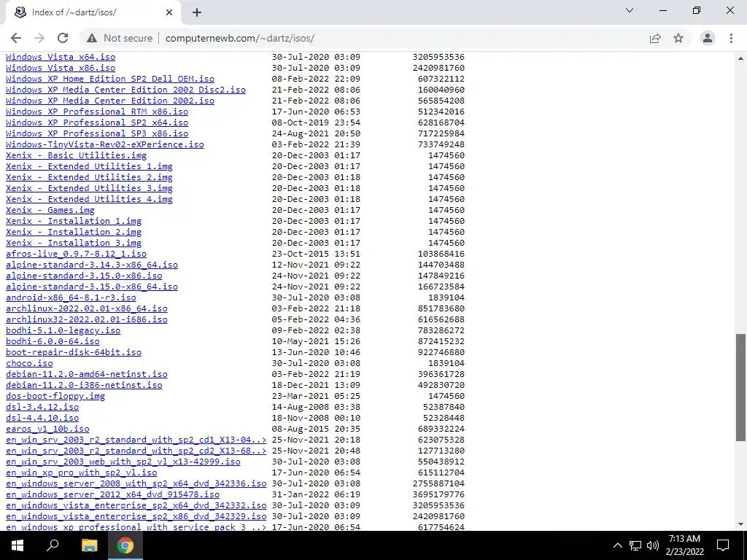747x560 pixels.
Task: Close the Index of /~dartz/isos/ tab
Action: (169, 12)
